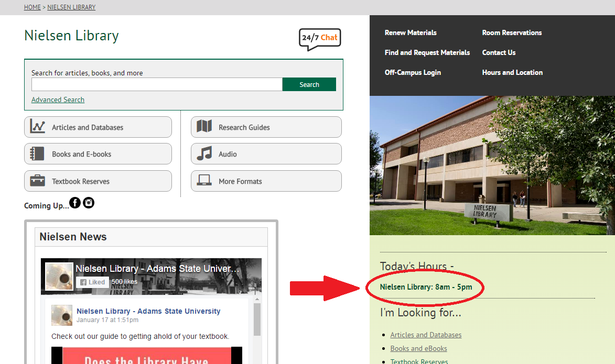Click the Nielsen News widget heading

coord(73,237)
